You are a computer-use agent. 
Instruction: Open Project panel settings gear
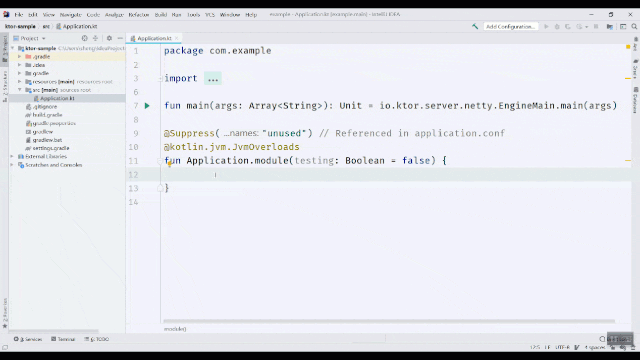click(109, 38)
